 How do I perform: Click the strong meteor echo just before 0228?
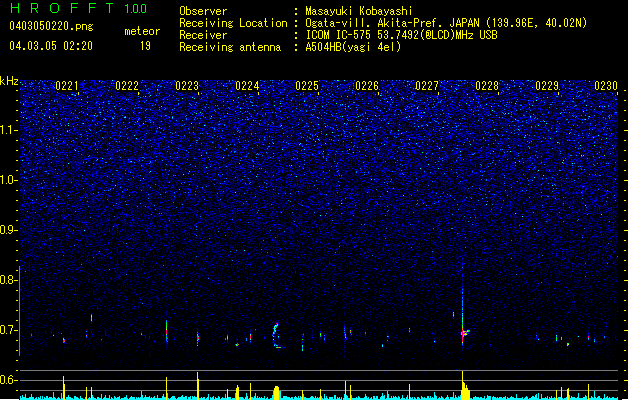[x=464, y=333]
